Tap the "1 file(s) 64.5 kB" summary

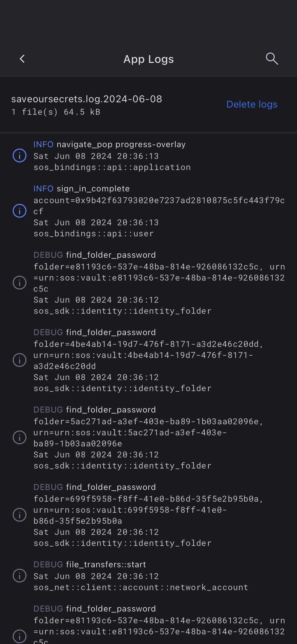(56, 112)
